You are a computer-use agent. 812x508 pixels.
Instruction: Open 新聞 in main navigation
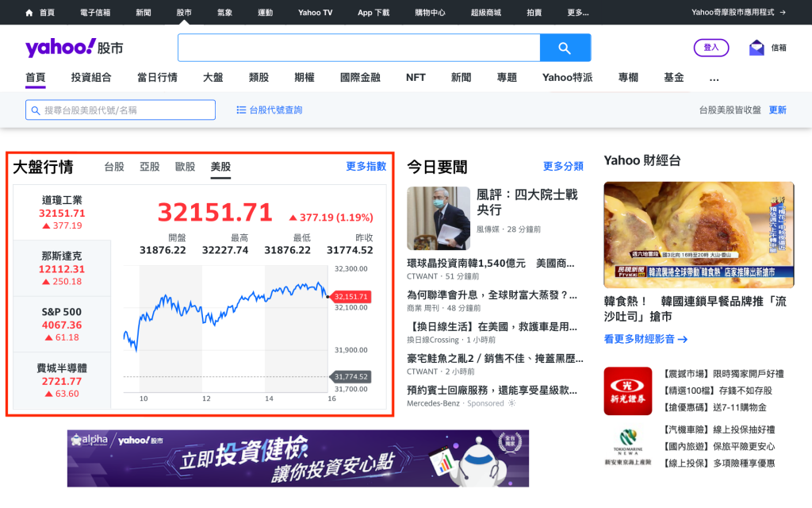(x=461, y=77)
